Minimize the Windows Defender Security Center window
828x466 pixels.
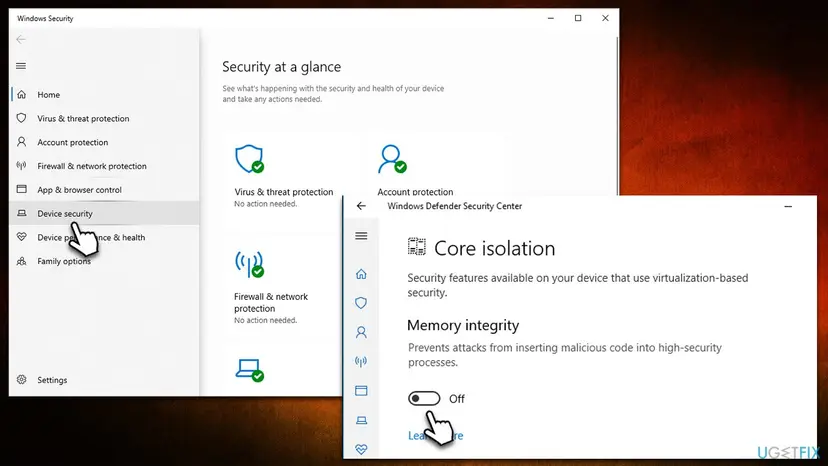tap(788, 207)
